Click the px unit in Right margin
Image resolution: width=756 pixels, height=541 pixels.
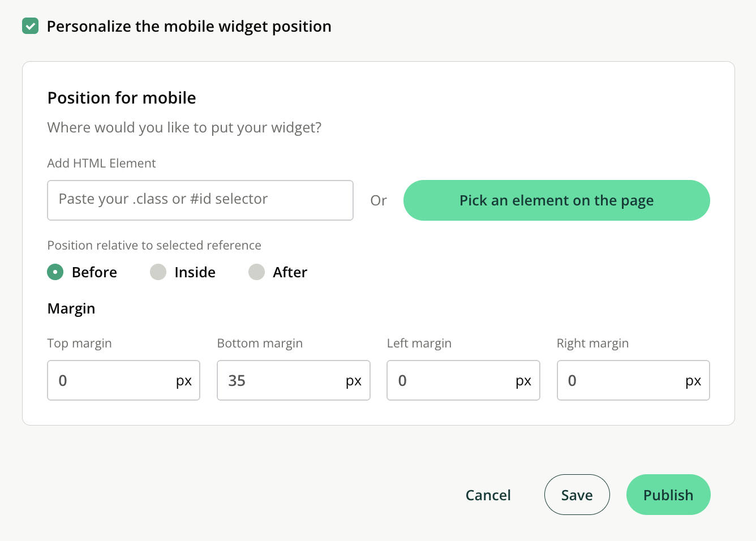(x=693, y=381)
